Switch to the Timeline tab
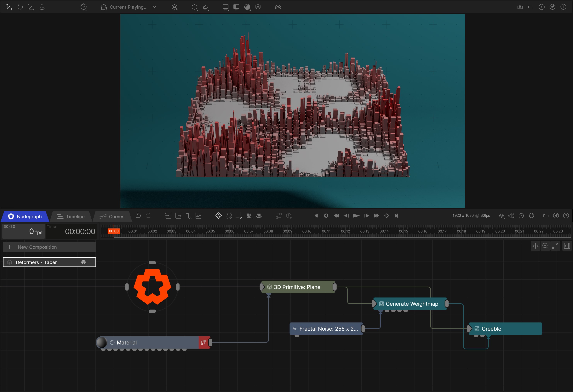Screen dimensions: 573x392 71,217
